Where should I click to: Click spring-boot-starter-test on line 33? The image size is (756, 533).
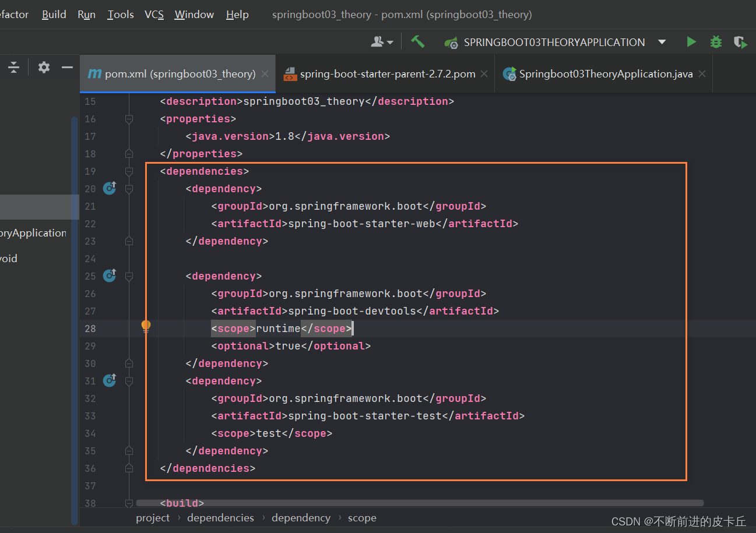365,416
